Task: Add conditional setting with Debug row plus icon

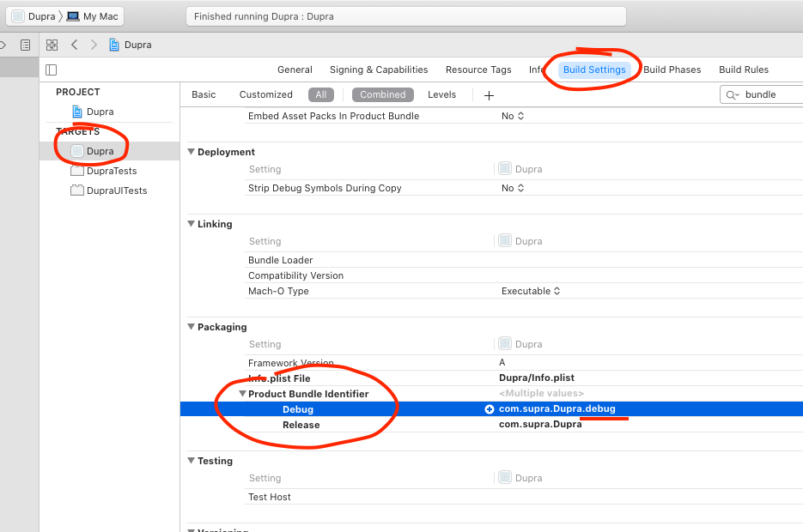Action: pyautogui.click(x=490, y=409)
